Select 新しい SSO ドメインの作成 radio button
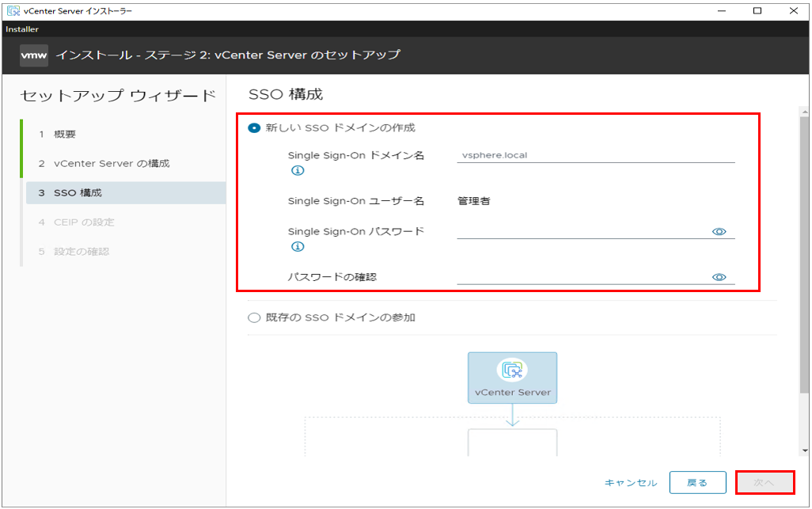The width and height of the screenshot is (812, 509). pos(254,128)
